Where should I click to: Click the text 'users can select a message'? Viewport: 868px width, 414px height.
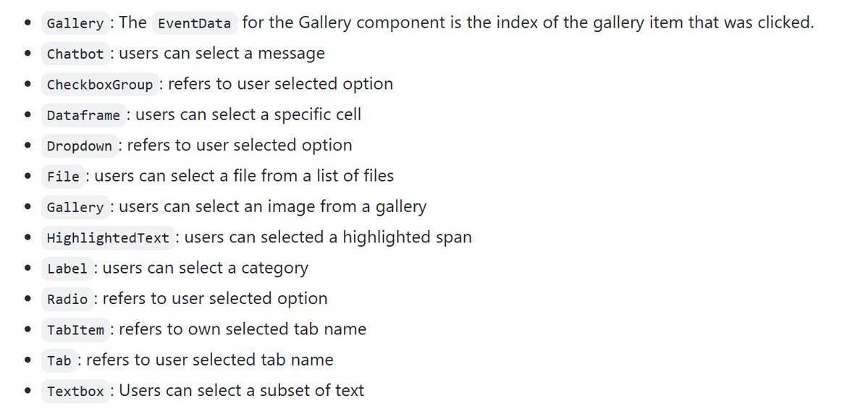tap(222, 53)
